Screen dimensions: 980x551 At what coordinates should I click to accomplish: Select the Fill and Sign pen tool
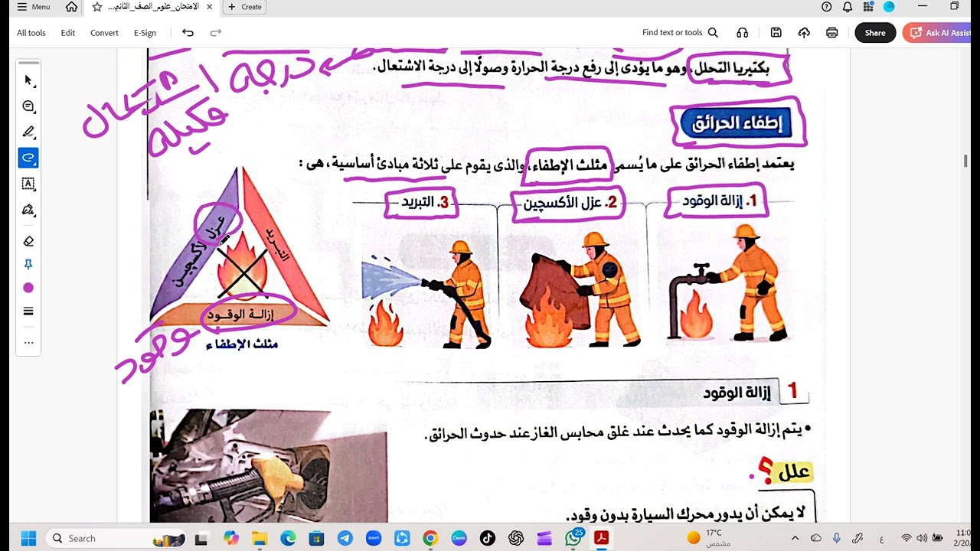click(28, 210)
